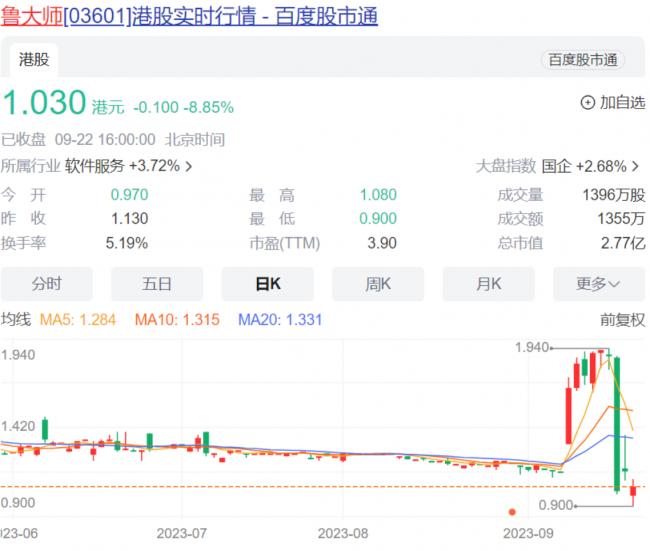Click 最高 value 1.080

tap(378, 195)
